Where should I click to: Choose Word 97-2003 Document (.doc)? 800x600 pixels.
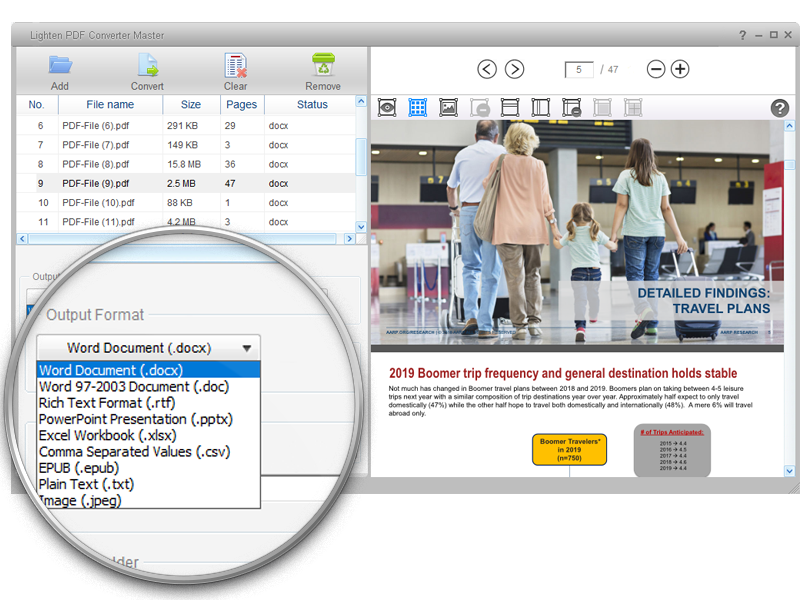tap(148, 386)
